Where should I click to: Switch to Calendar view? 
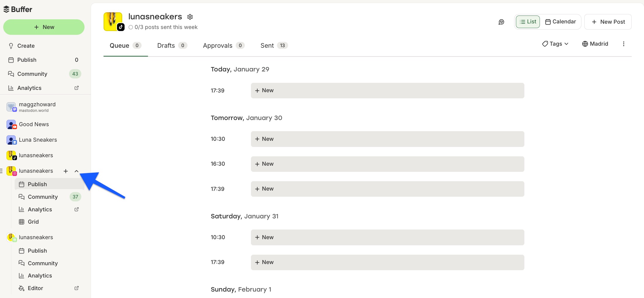(560, 21)
